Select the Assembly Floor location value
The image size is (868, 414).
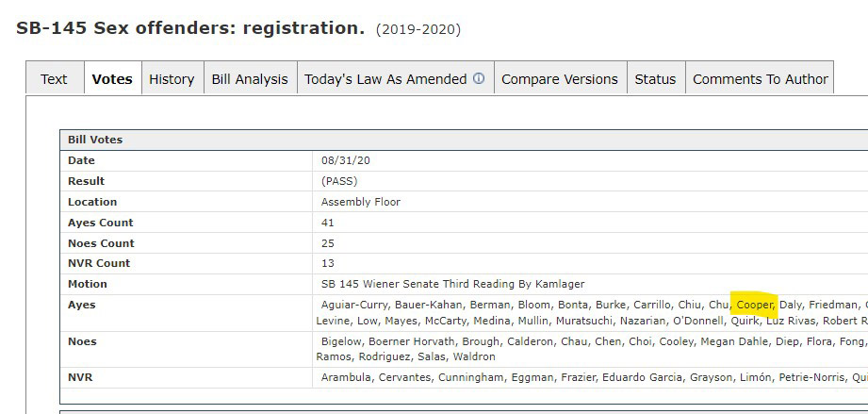click(361, 202)
